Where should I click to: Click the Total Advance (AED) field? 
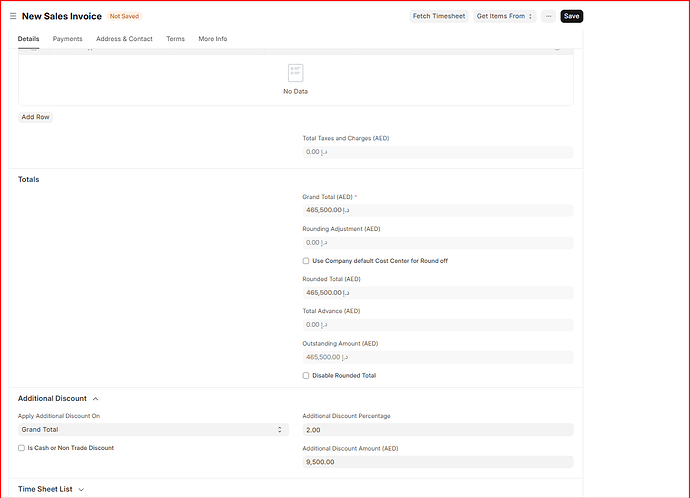pyautogui.click(x=438, y=325)
